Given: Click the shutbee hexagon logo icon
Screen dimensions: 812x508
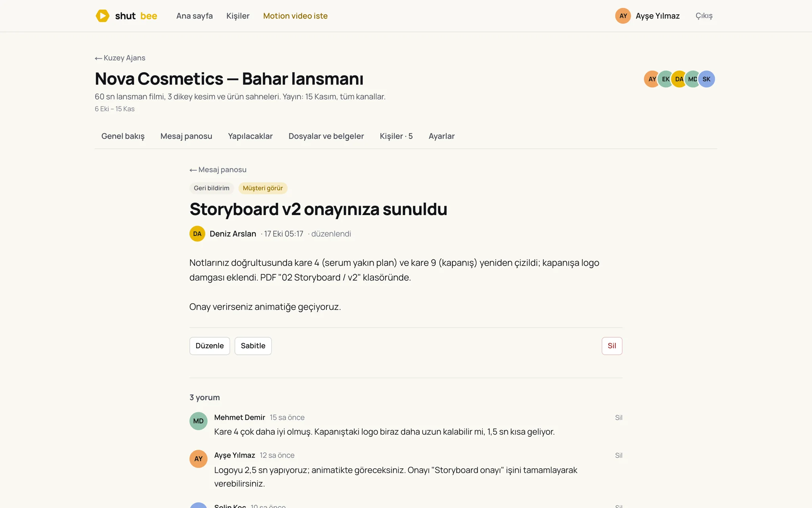Looking at the screenshot, I should click(x=102, y=16).
